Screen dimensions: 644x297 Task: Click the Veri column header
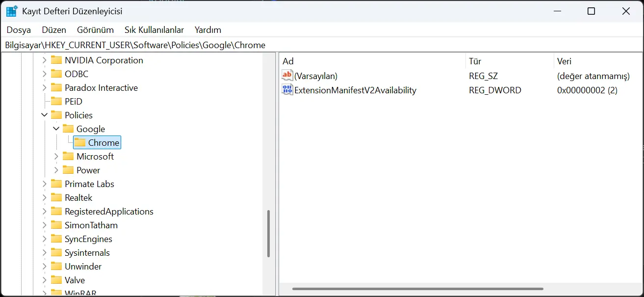(598, 61)
